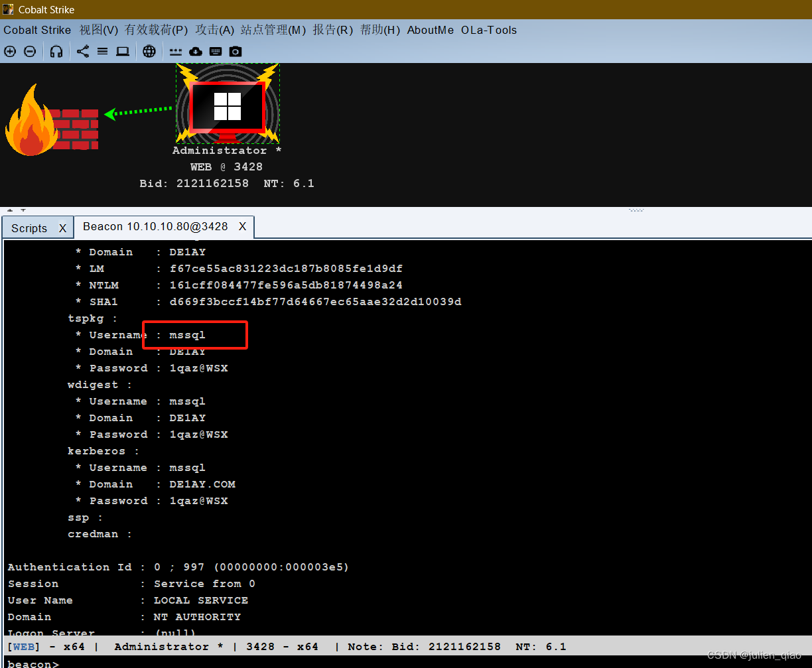The width and height of the screenshot is (812, 668).
Task: Open the 有效载荷(P) menu
Action: [157, 30]
